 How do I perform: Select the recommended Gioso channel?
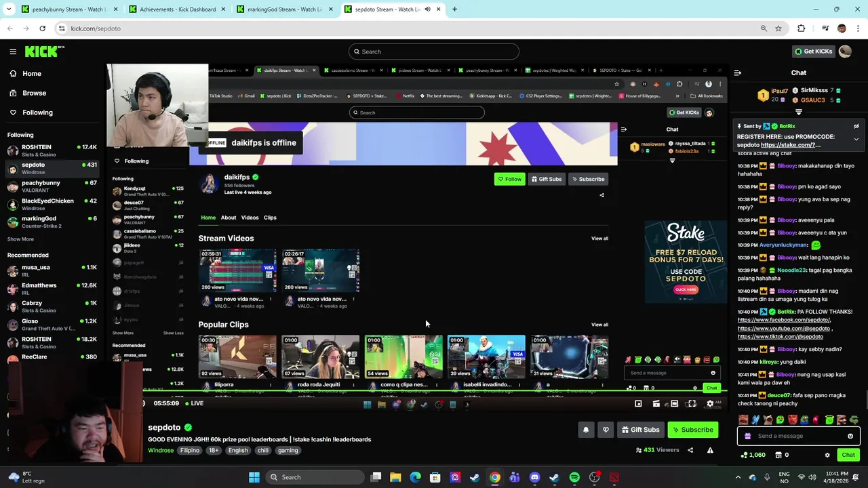tap(52, 324)
